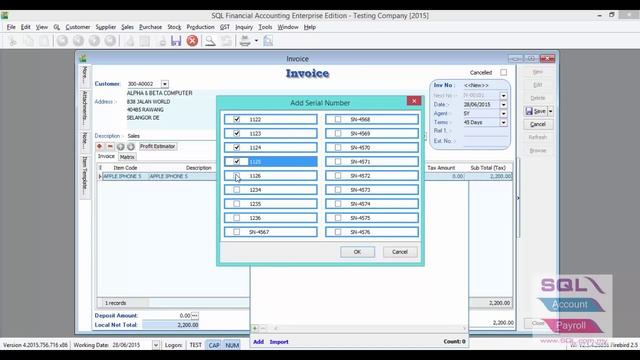Click the Save button on the right panel
This screenshot has width=640, height=360.
coord(536,111)
